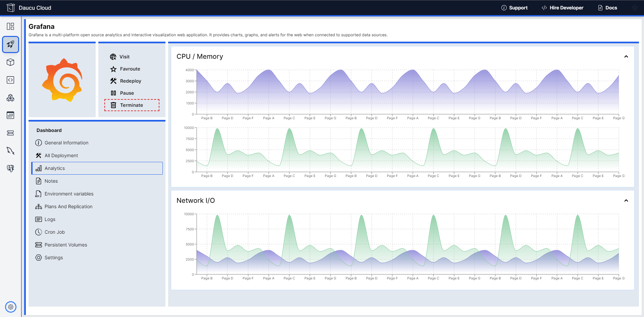Click the Settings hexagon icon in dashboard menu
Image resolution: width=644 pixels, height=317 pixels.
39,258
